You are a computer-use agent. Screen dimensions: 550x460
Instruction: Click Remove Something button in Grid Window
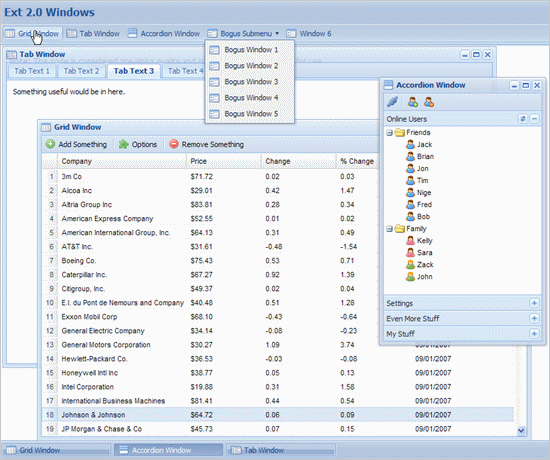207,144
